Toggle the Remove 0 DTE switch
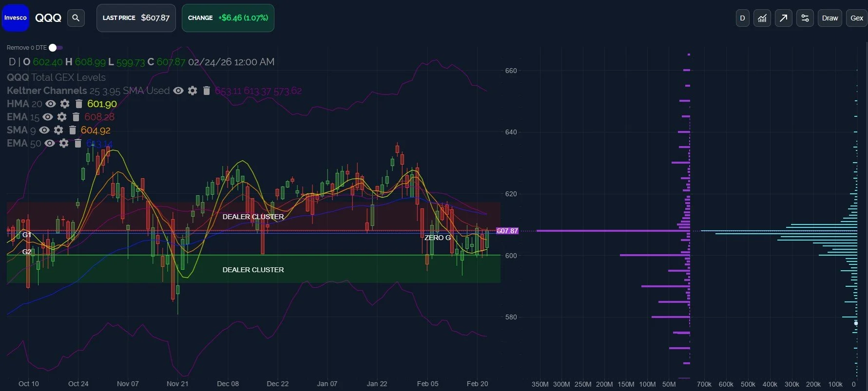868x391 pixels. tap(56, 48)
